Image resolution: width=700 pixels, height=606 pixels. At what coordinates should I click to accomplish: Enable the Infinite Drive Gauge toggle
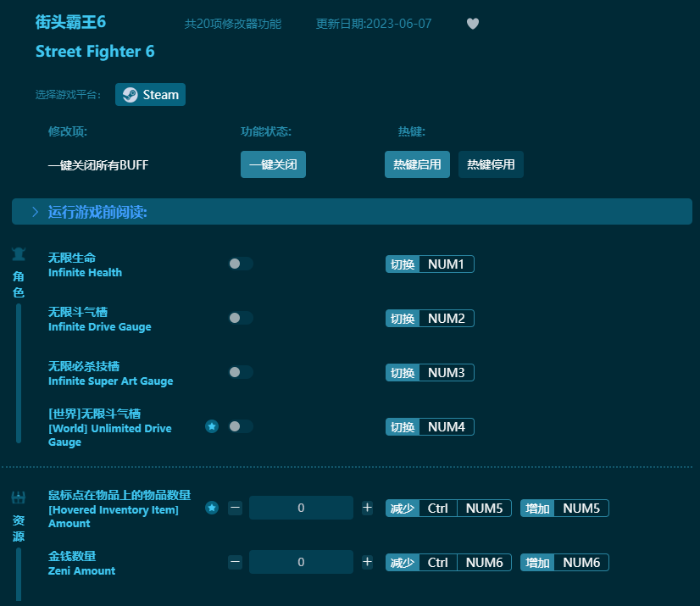pos(240,318)
